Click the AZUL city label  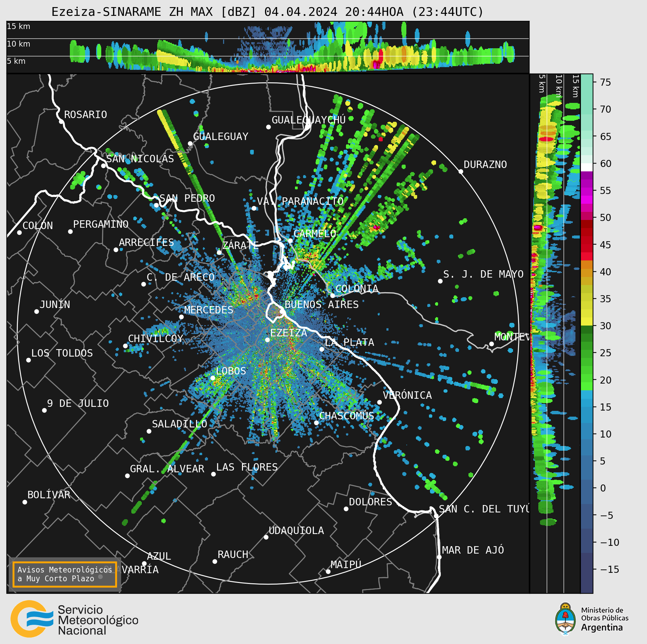[159, 556]
